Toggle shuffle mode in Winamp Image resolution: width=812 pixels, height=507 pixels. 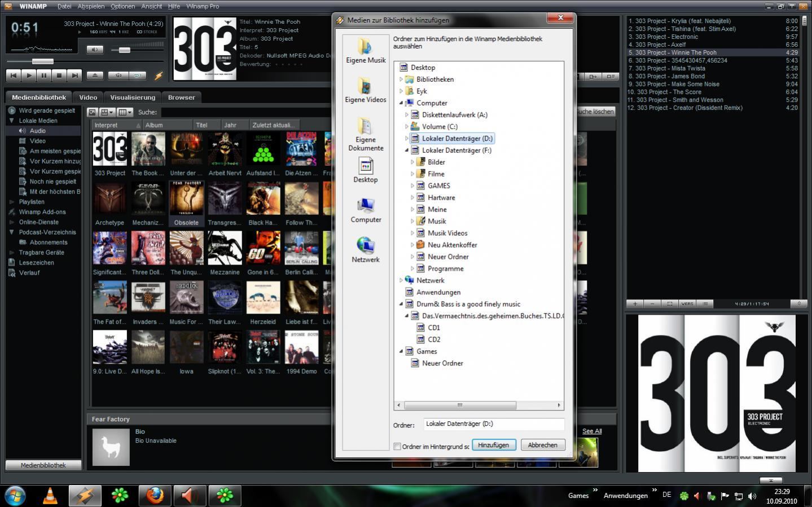(x=118, y=75)
